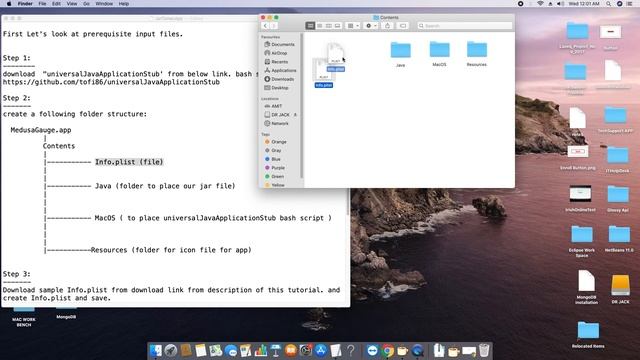Select NetBeans 11.0 folder on desktop
The height and width of the screenshot is (360, 640).
point(619,238)
